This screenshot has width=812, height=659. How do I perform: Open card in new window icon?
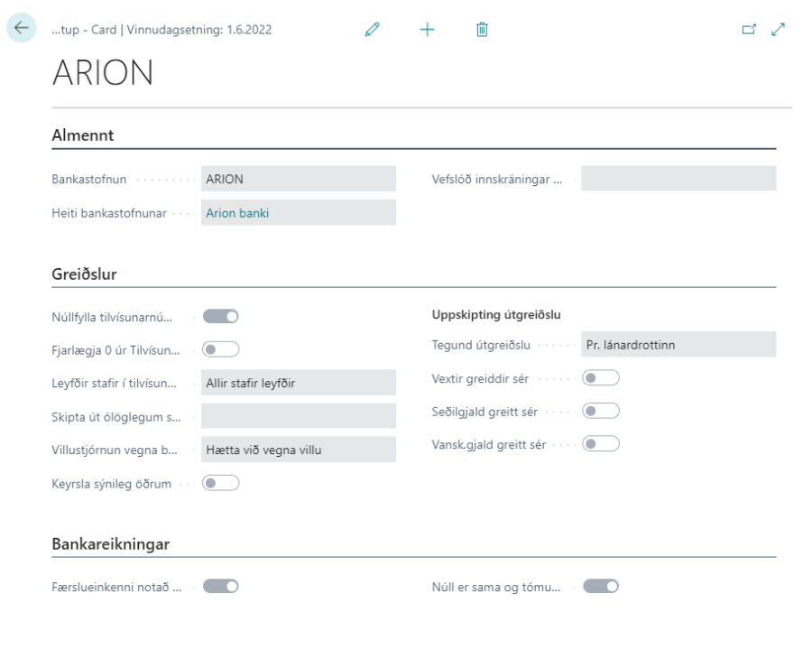click(x=746, y=30)
